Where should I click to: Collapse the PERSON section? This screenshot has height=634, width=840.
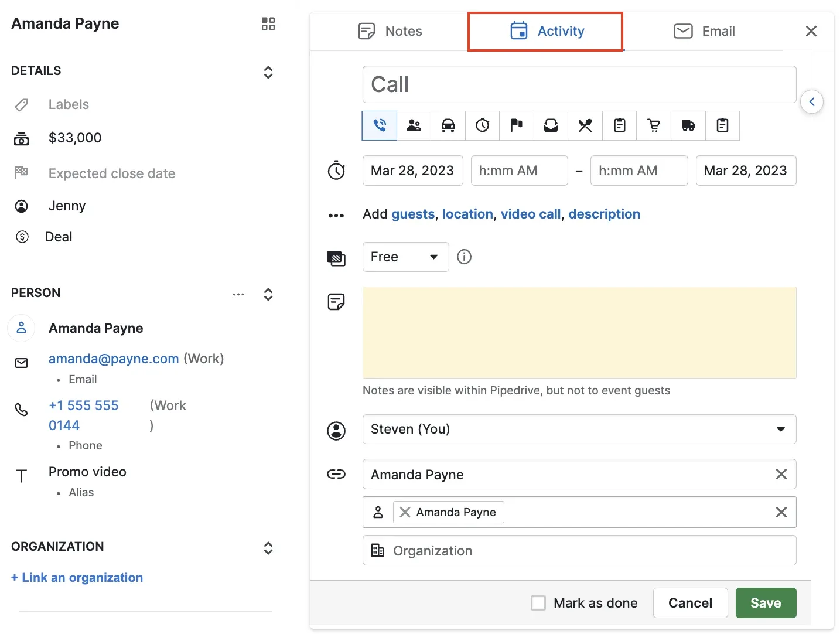268,294
